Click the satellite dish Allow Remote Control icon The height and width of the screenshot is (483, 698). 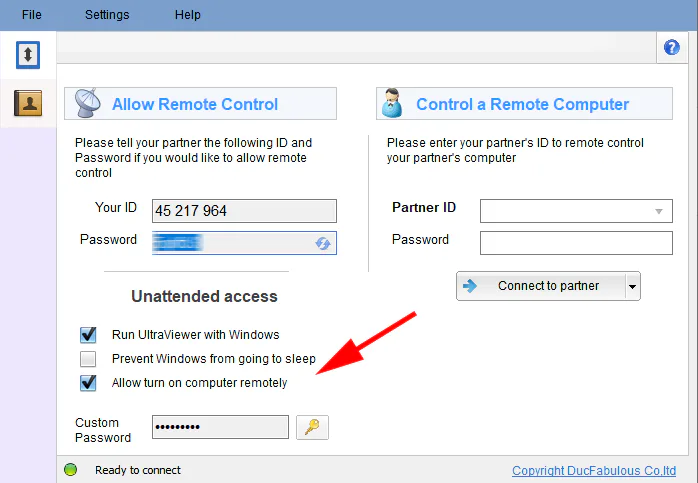pyautogui.click(x=87, y=104)
